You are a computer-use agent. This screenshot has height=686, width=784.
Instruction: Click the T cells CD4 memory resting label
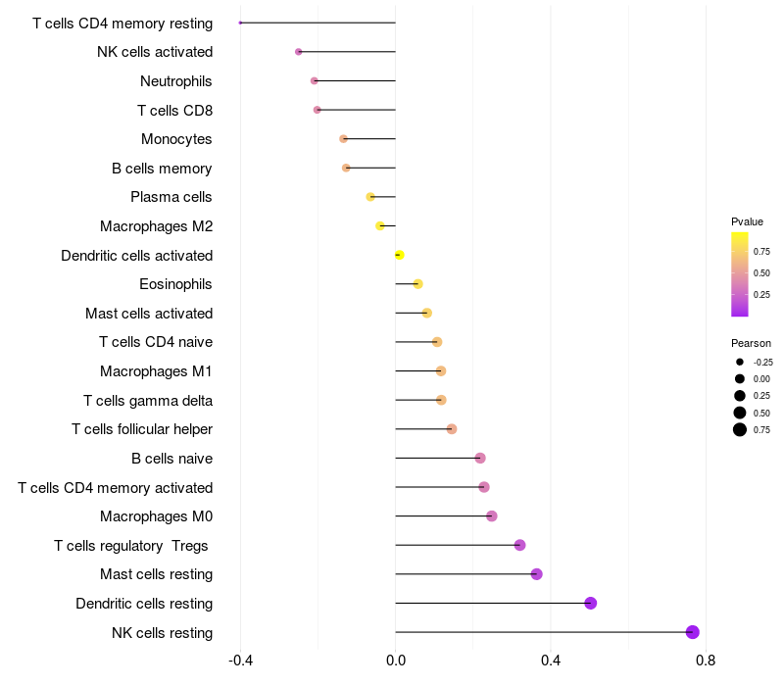coord(122,24)
